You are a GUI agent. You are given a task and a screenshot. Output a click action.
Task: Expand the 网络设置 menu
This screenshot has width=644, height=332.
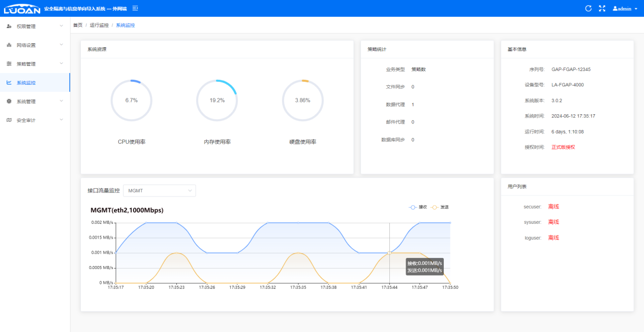click(x=35, y=45)
